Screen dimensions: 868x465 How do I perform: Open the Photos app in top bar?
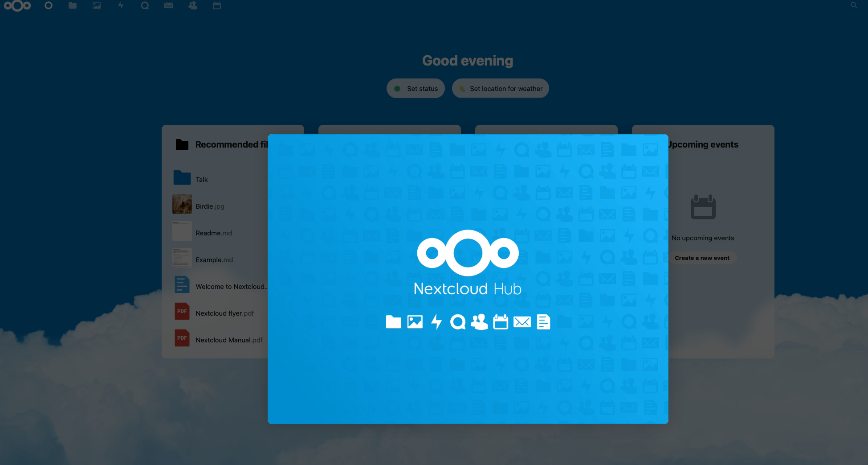pos(97,5)
